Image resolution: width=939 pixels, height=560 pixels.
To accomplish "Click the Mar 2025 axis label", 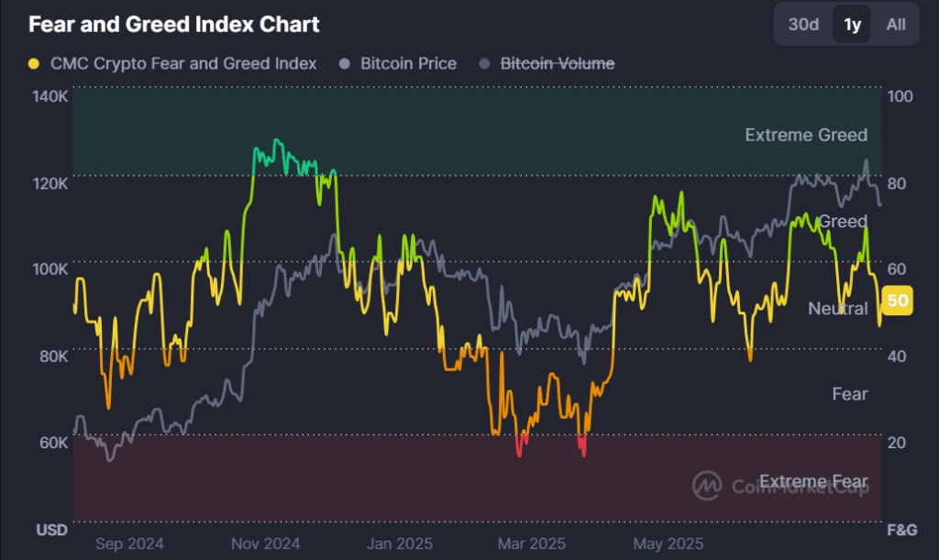I will 534,543.
